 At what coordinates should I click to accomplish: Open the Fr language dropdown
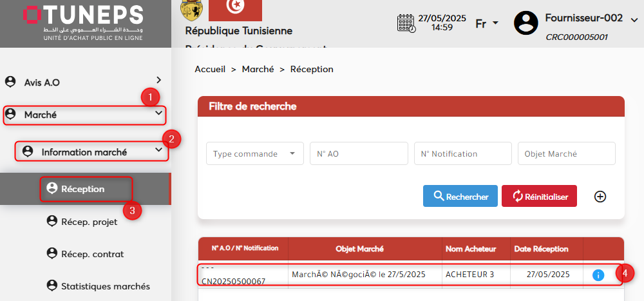(x=487, y=24)
